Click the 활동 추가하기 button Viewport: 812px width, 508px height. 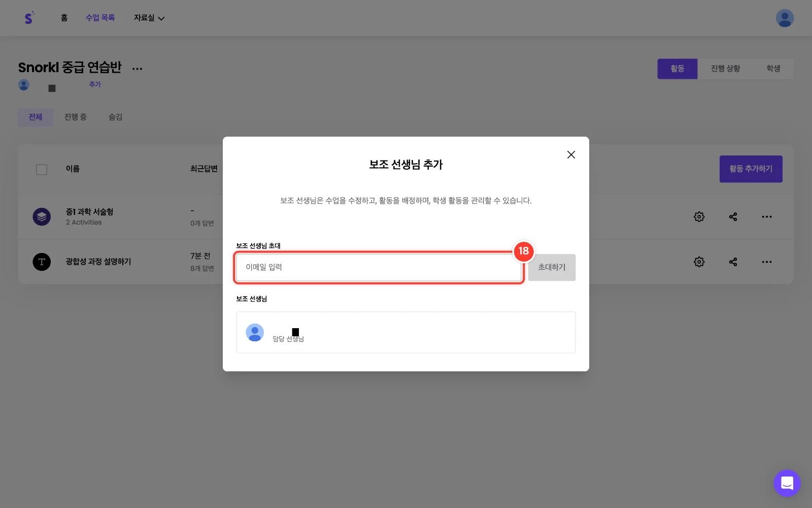coord(751,169)
